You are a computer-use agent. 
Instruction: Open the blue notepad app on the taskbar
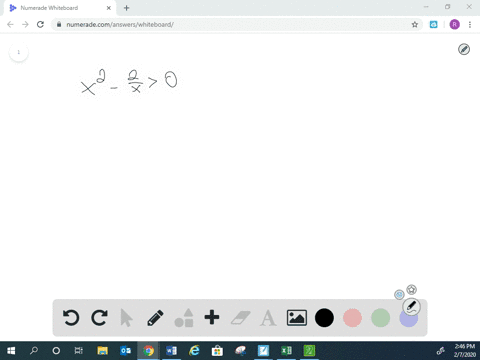[x=263, y=351]
